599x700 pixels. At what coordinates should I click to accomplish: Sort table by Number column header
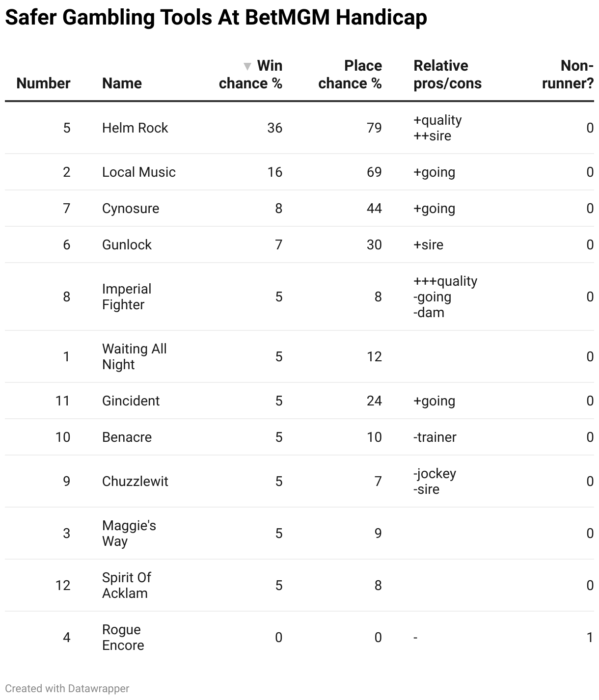click(x=43, y=83)
